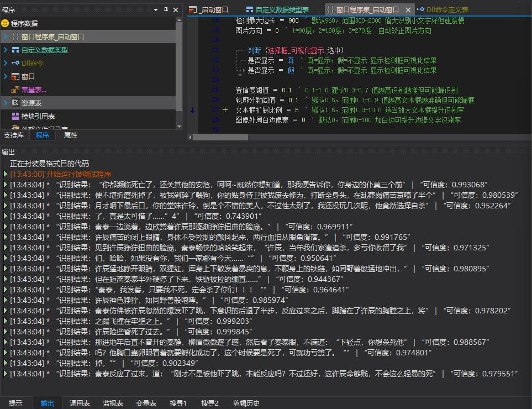This screenshot has height=409, width=532.
Task: Click the 自定义数据类型 table icon in tree
Action: (x=15, y=50)
